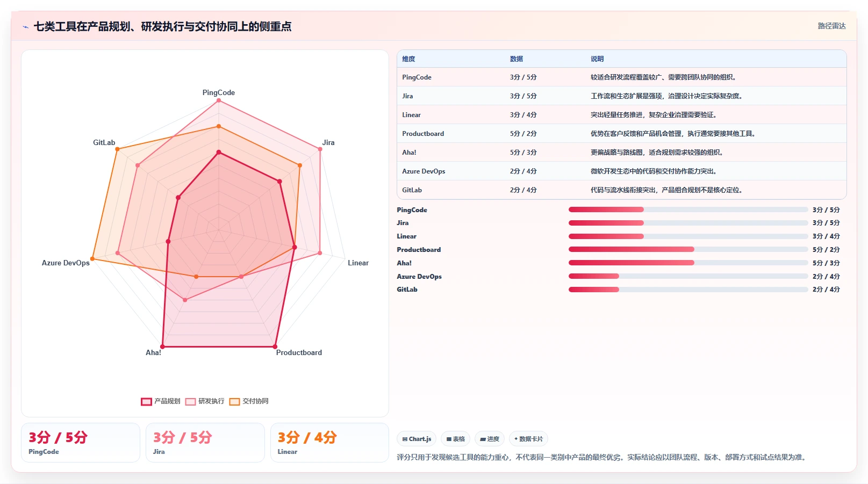Viewport: 868px width, 484px height.
Task: Click the Aha! axis label on radar
Action: [153, 352]
